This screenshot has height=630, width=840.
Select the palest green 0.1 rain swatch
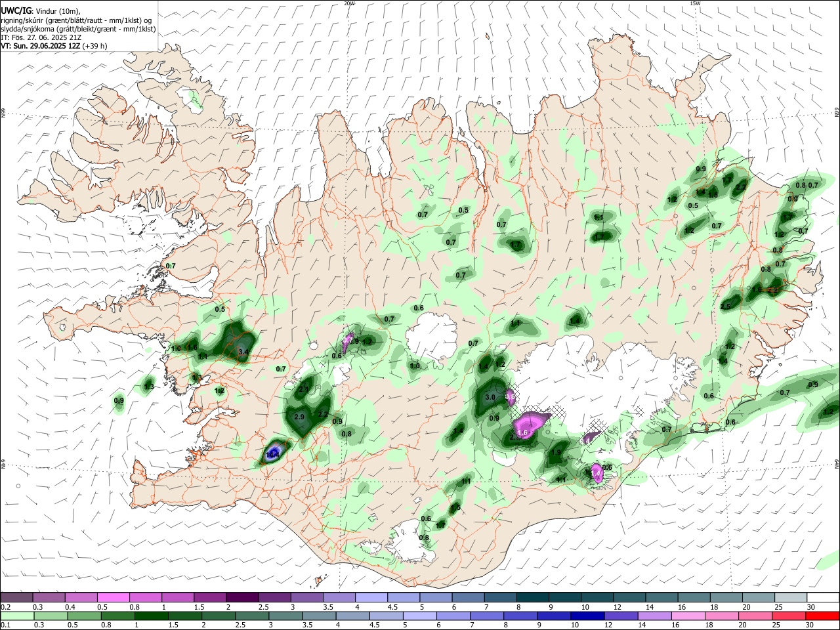[16, 616]
